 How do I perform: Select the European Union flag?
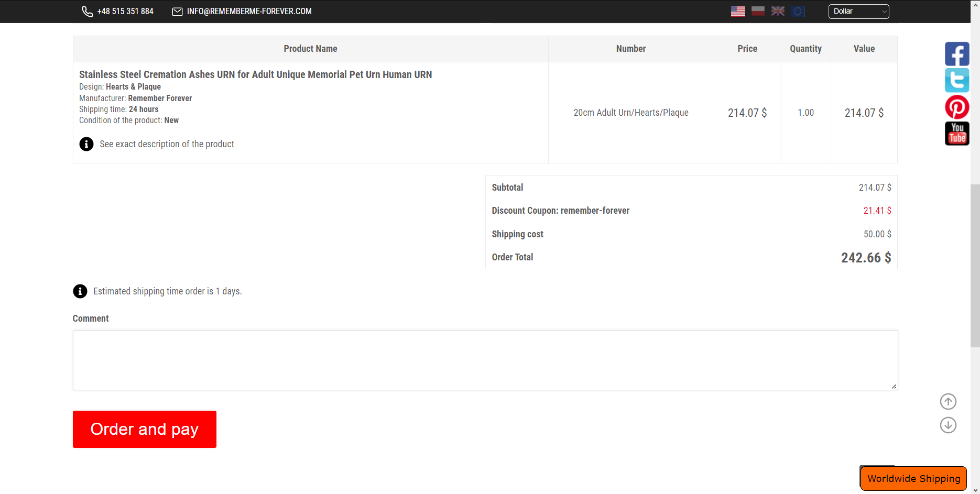click(798, 11)
